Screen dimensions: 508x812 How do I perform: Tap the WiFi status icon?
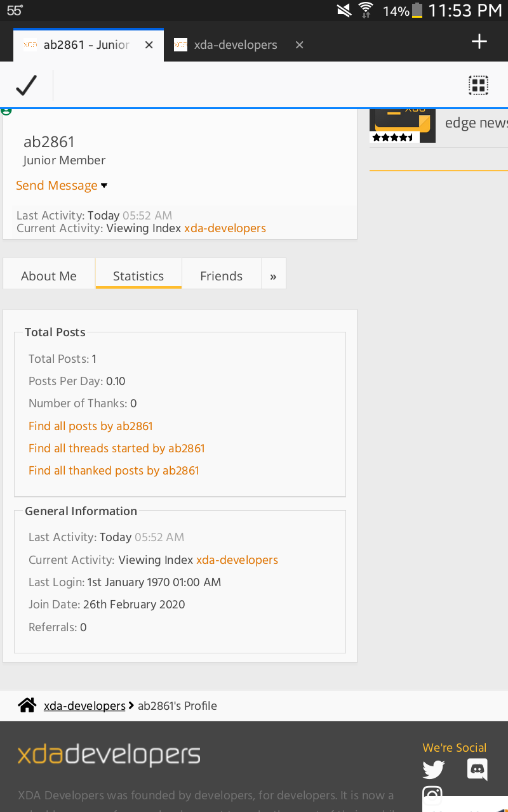coord(366,10)
